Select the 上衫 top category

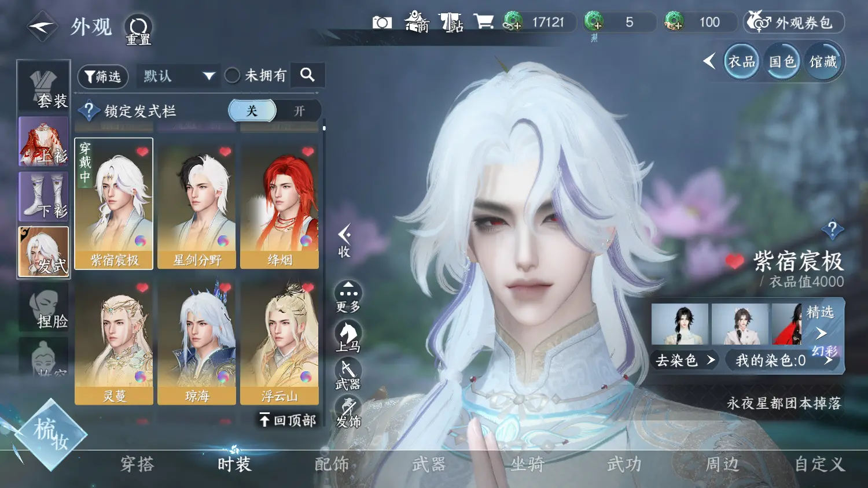(x=44, y=141)
